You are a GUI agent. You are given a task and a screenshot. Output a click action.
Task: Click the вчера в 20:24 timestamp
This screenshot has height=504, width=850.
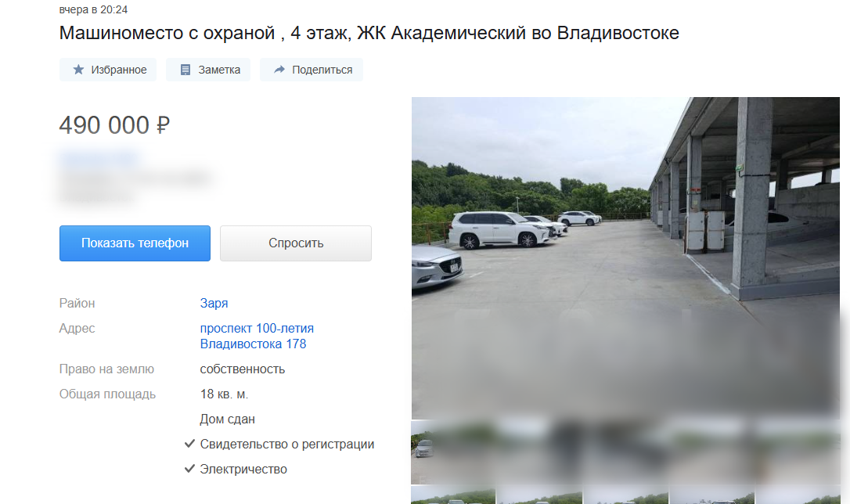point(93,9)
